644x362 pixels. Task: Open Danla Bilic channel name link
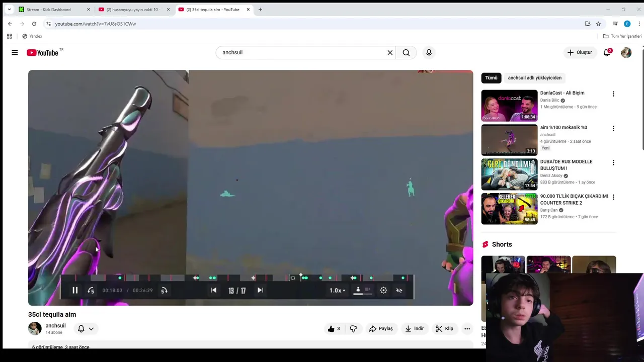549,100
